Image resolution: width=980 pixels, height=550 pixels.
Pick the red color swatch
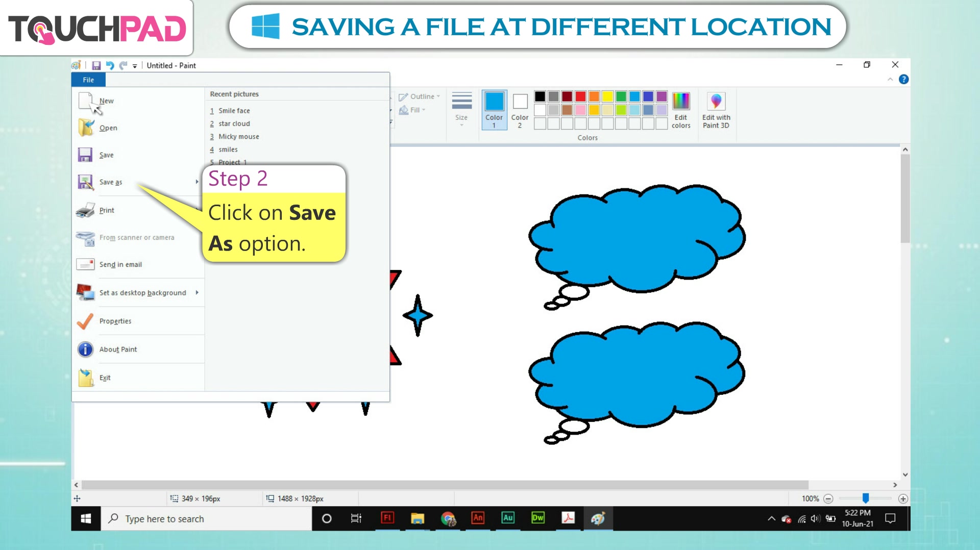pos(580,96)
